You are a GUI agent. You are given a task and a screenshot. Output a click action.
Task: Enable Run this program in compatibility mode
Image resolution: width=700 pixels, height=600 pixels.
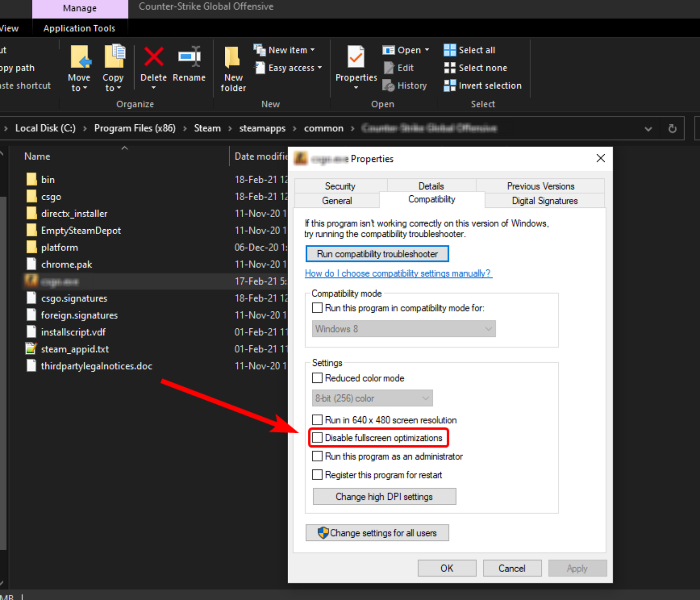coord(317,308)
